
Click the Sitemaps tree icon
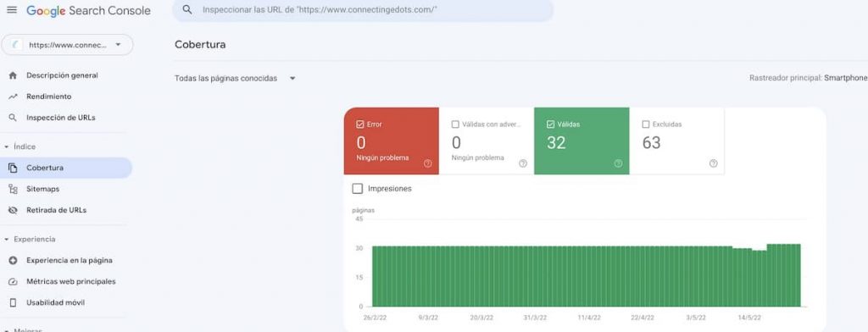pos(13,189)
